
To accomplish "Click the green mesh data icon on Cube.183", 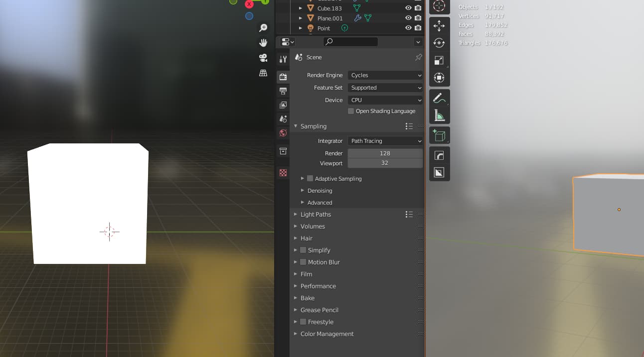I will 357,8.
